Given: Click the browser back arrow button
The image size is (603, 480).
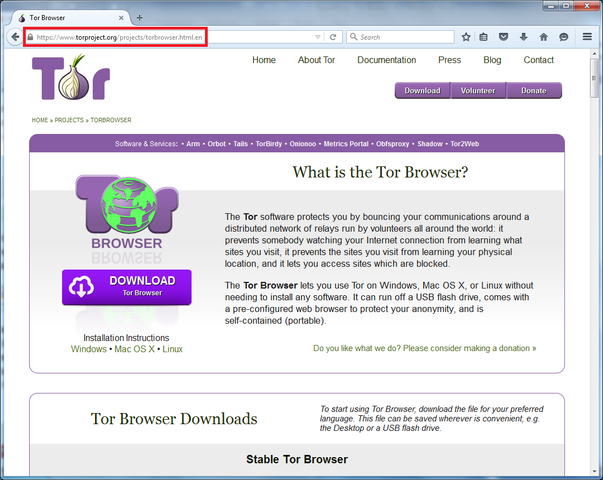Looking at the screenshot, I should 15,37.
